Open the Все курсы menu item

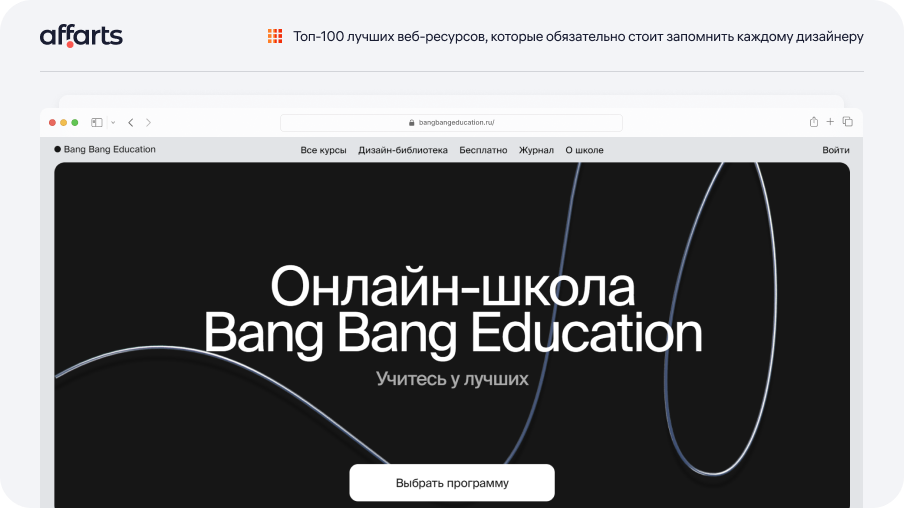tap(323, 150)
